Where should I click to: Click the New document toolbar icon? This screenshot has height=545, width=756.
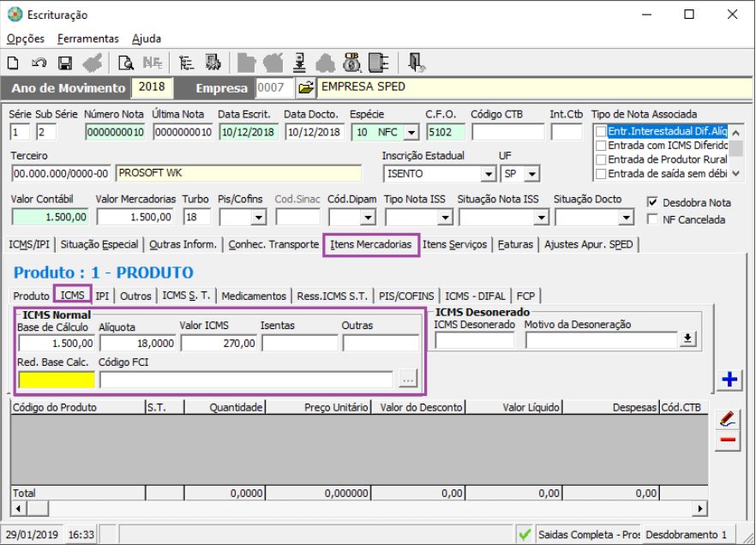click(x=13, y=63)
